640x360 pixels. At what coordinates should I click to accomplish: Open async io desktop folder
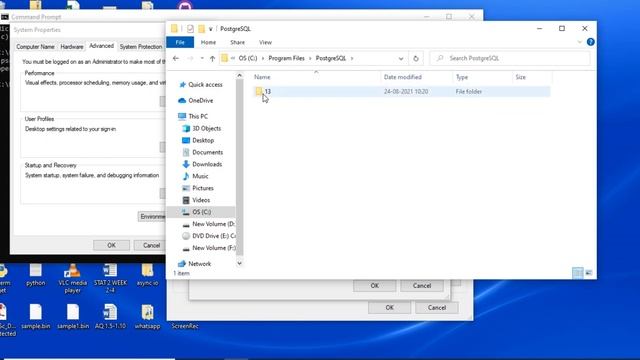coord(147,275)
